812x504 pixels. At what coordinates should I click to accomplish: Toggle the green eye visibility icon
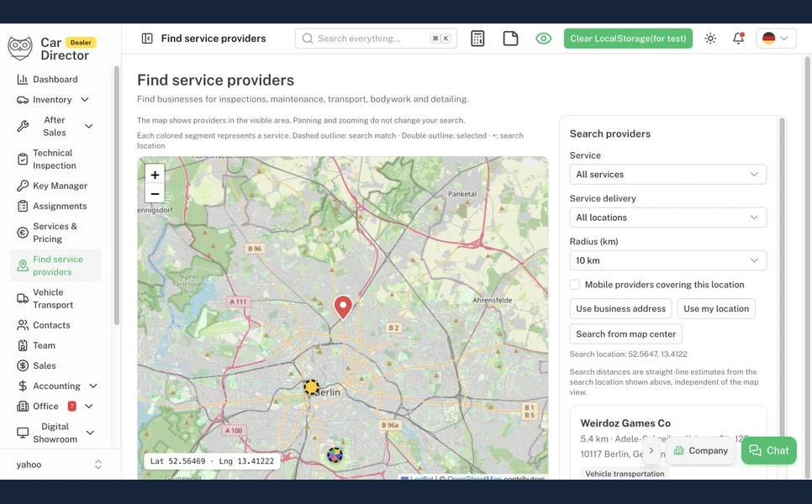point(543,39)
